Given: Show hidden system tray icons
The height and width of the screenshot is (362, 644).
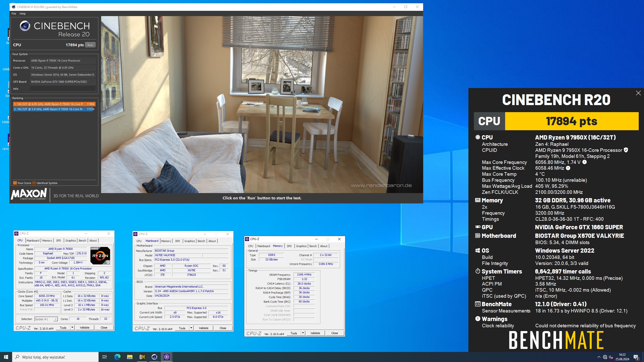Looking at the screenshot, I should 599,357.
